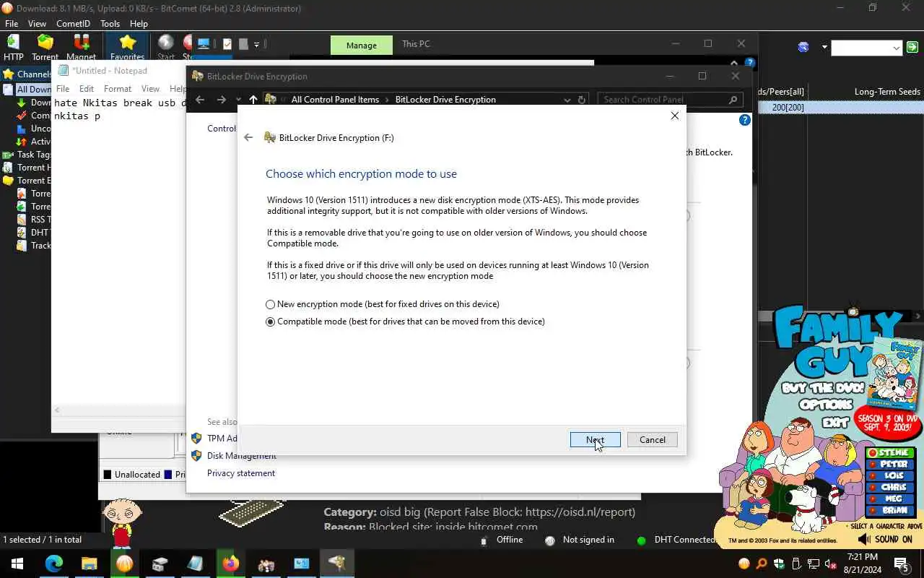Open the Windows Start menu

click(x=17, y=564)
